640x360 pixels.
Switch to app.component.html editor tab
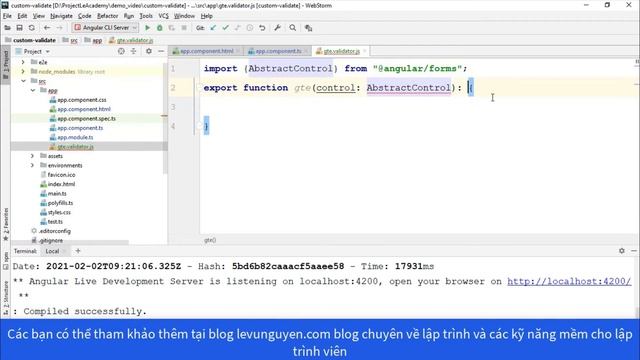[x=207, y=51]
